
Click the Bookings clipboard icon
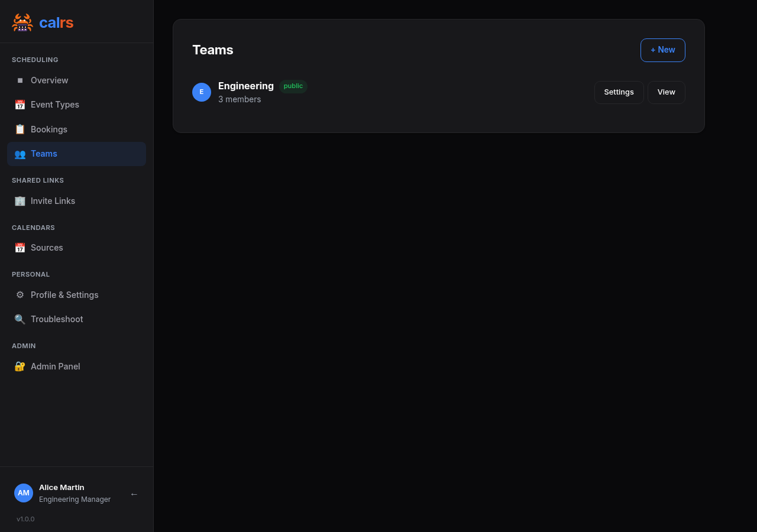click(20, 129)
